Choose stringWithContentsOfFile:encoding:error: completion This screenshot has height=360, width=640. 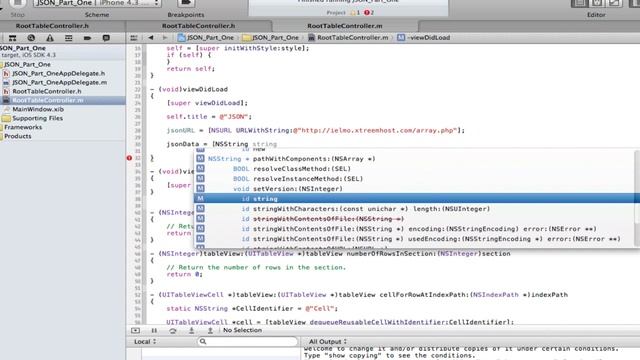[414, 229]
